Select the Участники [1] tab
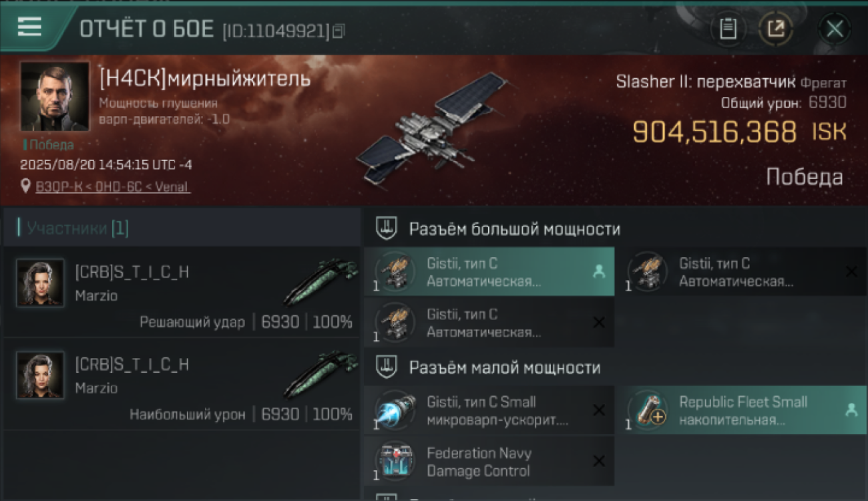 click(x=77, y=228)
